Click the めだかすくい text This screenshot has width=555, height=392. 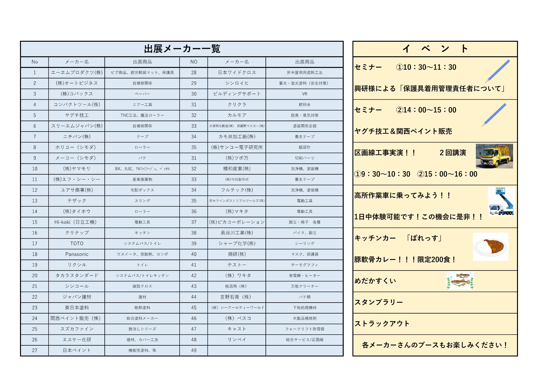tap(375, 281)
